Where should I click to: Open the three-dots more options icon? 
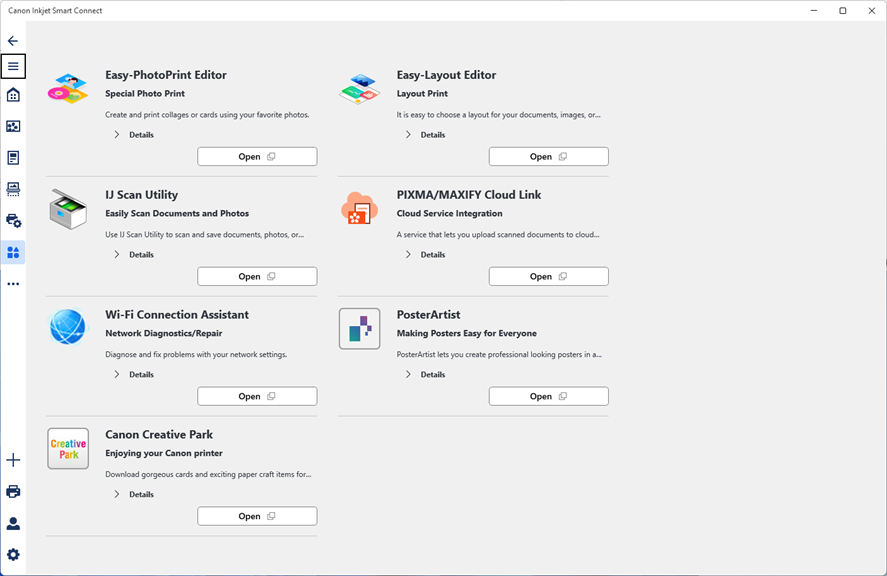click(x=13, y=284)
